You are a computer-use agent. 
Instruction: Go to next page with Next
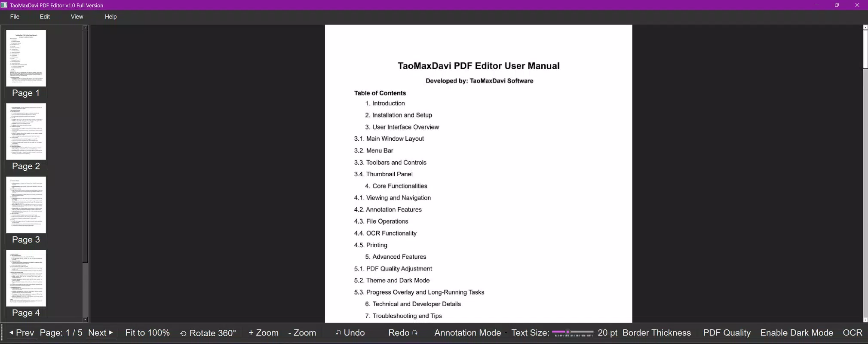pyautogui.click(x=101, y=333)
